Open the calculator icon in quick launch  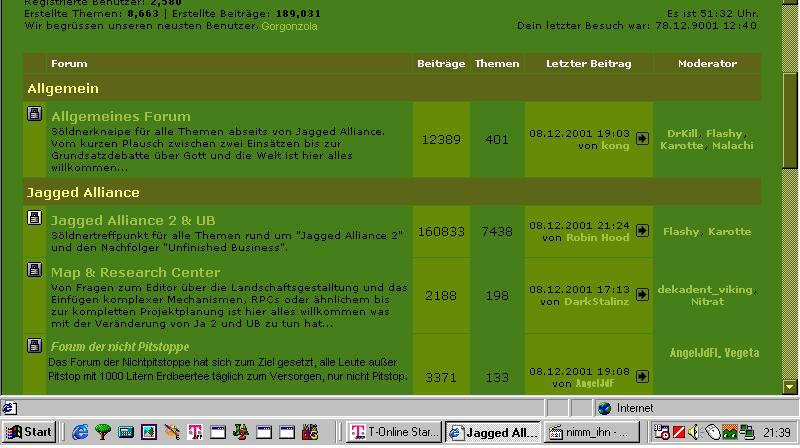coord(126,432)
